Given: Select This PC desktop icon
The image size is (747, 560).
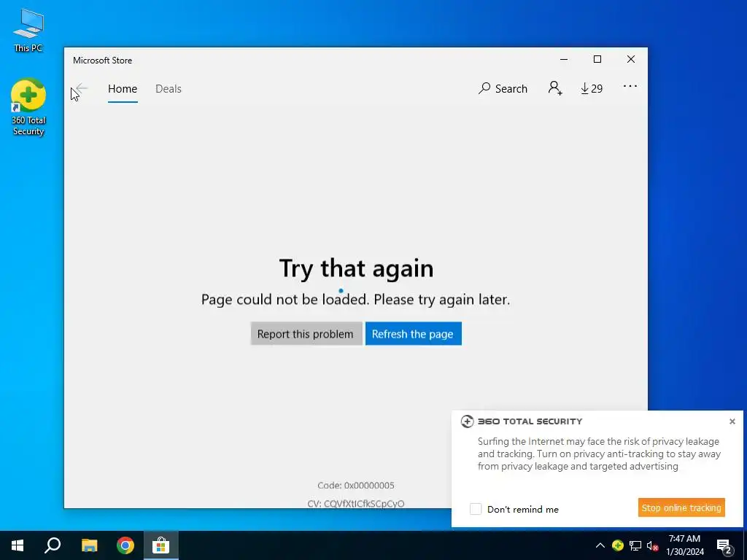Looking at the screenshot, I should 28,30.
